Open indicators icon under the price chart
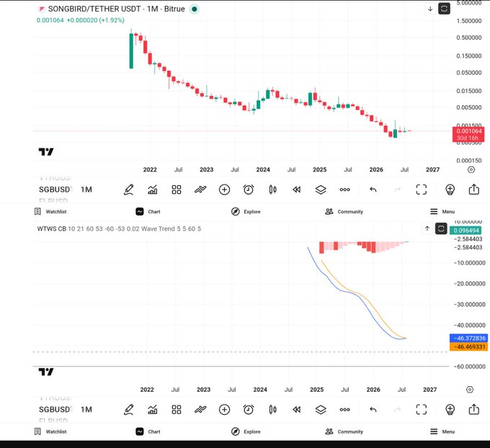This screenshot has width=490, height=448. tap(153, 189)
